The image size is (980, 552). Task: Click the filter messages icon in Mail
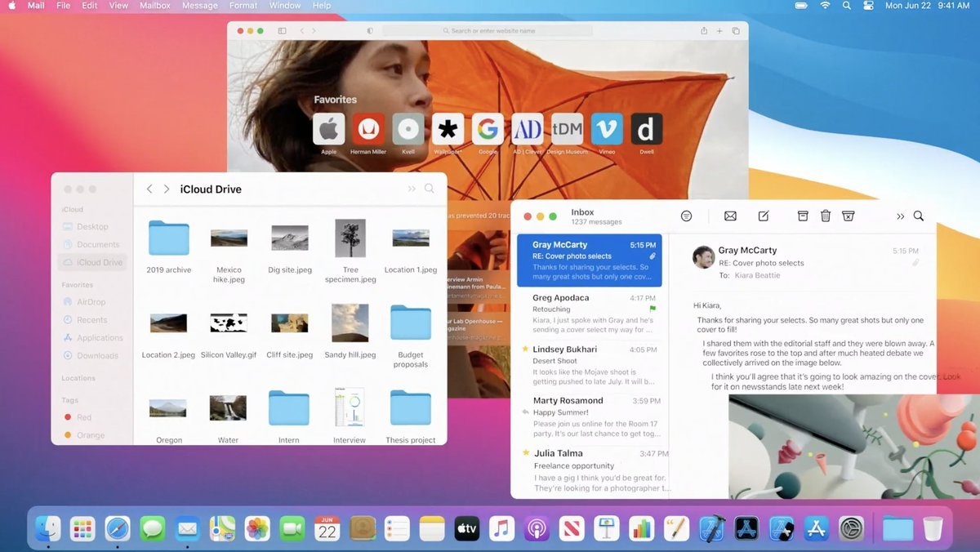pos(686,216)
